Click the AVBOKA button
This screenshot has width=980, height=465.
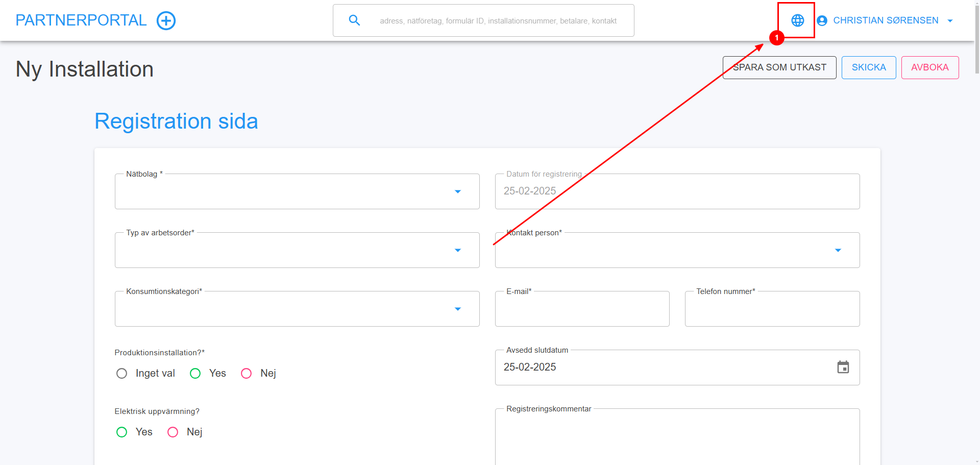pos(930,67)
